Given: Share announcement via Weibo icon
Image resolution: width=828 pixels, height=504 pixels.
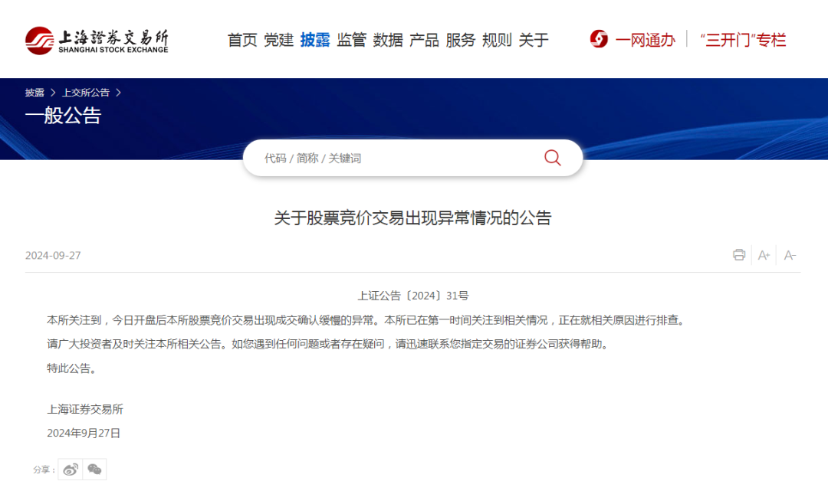Looking at the screenshot, I should [x=71, y=470].
